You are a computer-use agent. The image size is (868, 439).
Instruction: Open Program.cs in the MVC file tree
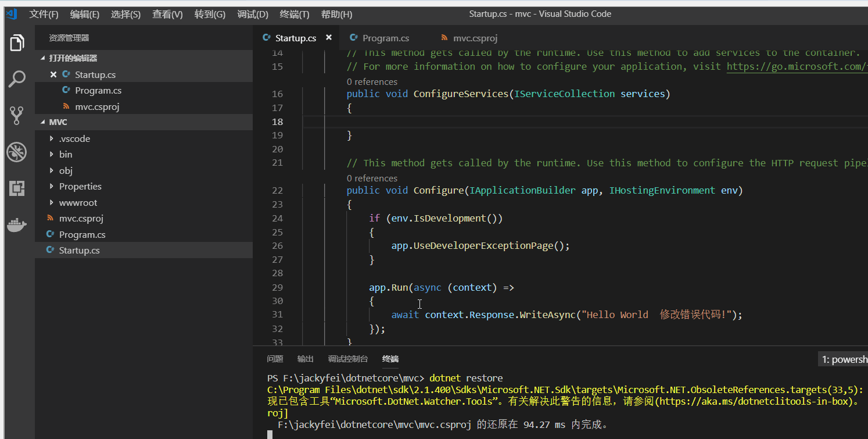(x=82, y=235)
